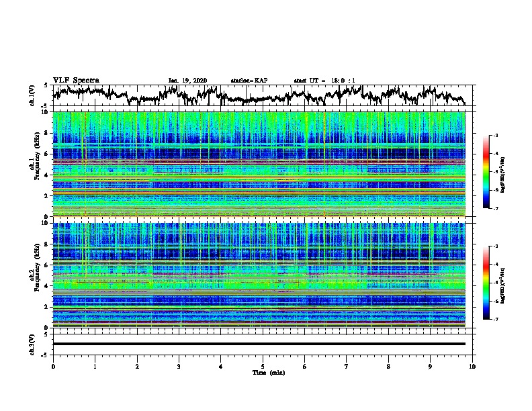The height and width of the screenshot is (411, 532).
Task: Click time axis tick label 5
Action: click(263, 367)
